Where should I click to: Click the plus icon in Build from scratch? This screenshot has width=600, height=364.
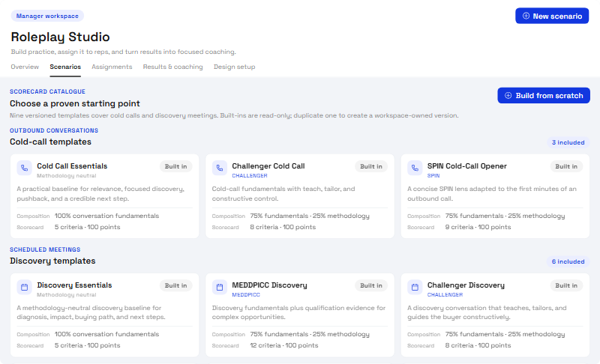[508, 95]
